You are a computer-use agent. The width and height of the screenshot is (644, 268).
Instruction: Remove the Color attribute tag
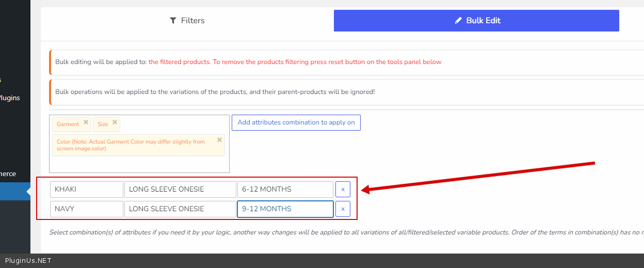[219, 139]
